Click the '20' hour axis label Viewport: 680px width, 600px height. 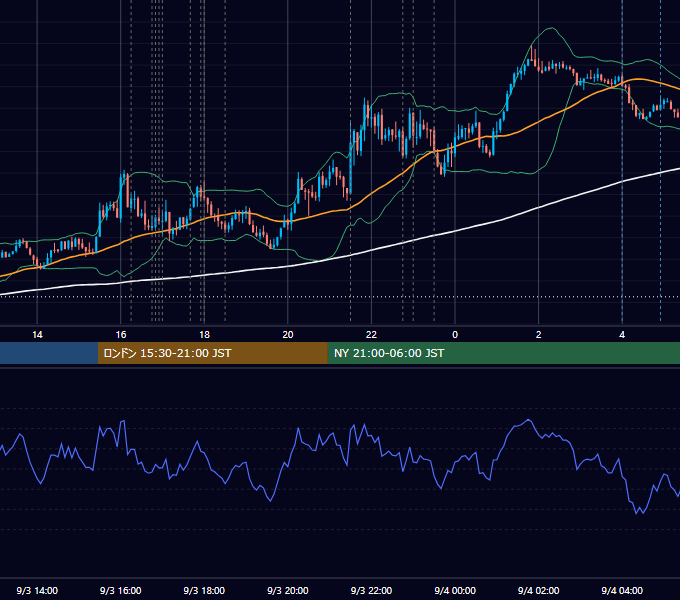[x=288, y=335]
